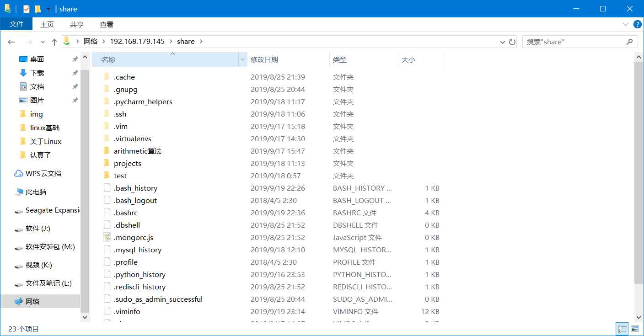Click the Properties quick access icon
The width and height of the screenshot is (644, 336).
tap(27, 9)
